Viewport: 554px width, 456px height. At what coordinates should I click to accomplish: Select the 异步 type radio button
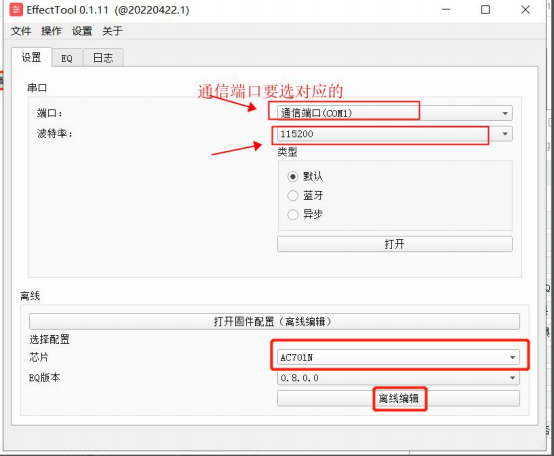(293, 214)
